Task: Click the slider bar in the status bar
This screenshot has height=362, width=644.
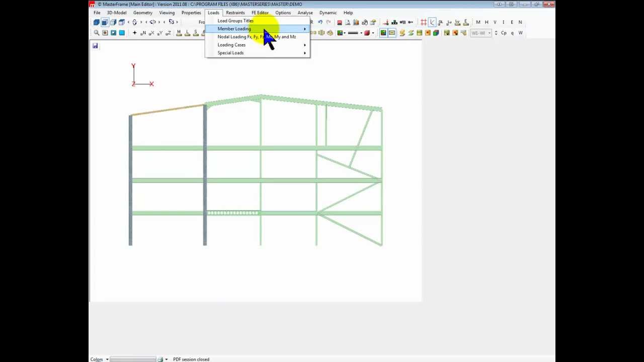Action: tap(133, 359)
